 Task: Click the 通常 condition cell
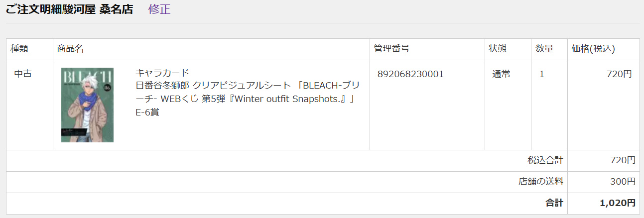pyautogui.click(x=502, y=74)
